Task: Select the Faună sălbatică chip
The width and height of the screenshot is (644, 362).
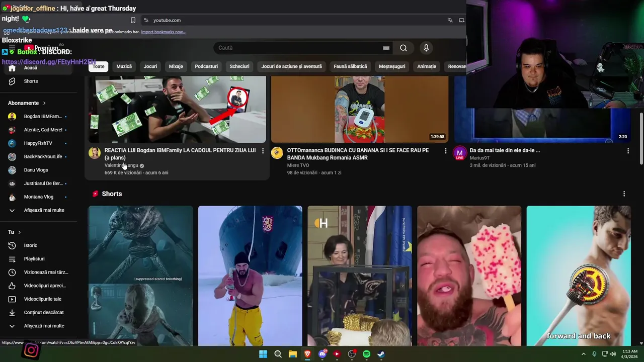Action: coord(350,66)
